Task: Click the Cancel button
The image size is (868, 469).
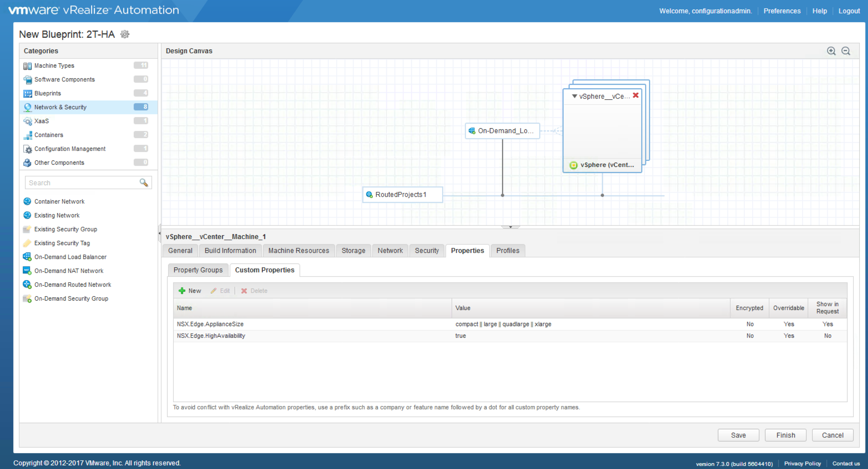Action: pos(833,435)
